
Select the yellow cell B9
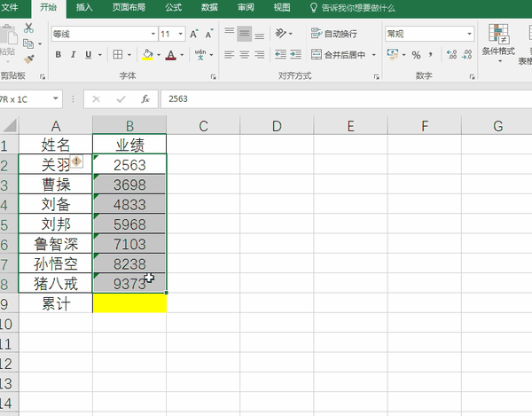click(129, 303)
